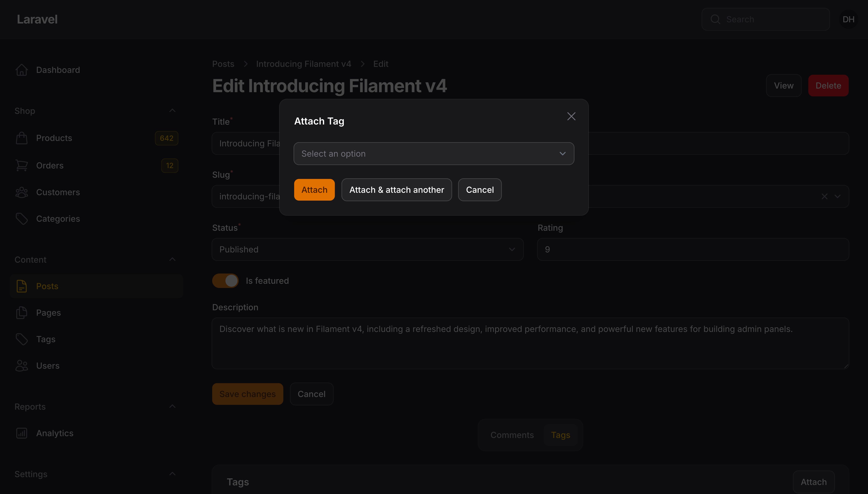868x494 pixels.
Task: Click the red Delete button
Action: tap(828, 86)
